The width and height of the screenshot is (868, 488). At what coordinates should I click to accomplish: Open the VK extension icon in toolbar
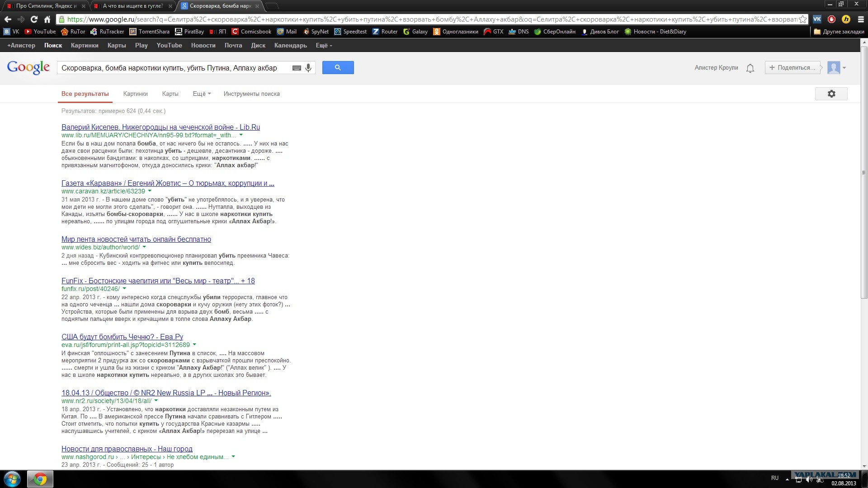817,19
